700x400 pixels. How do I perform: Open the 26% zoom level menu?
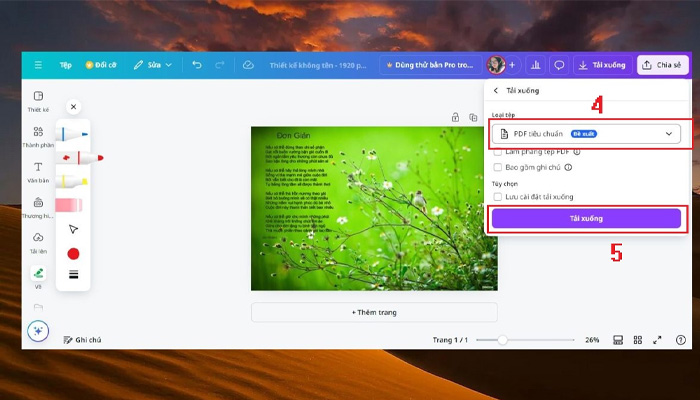(592, 340)
